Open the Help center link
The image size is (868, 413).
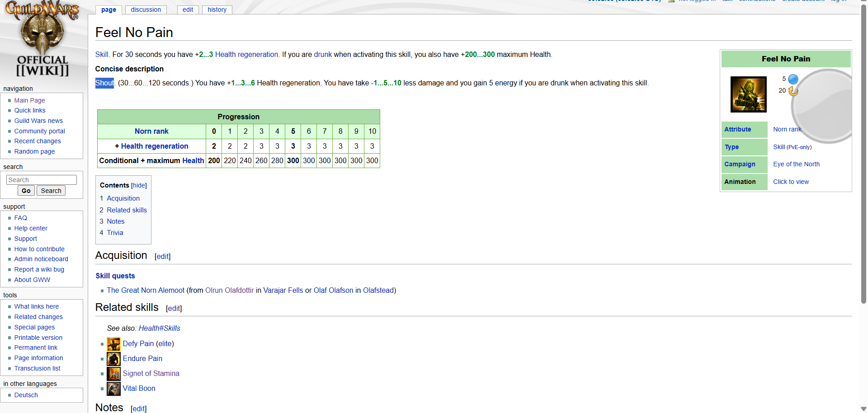[x=30, y=228]
